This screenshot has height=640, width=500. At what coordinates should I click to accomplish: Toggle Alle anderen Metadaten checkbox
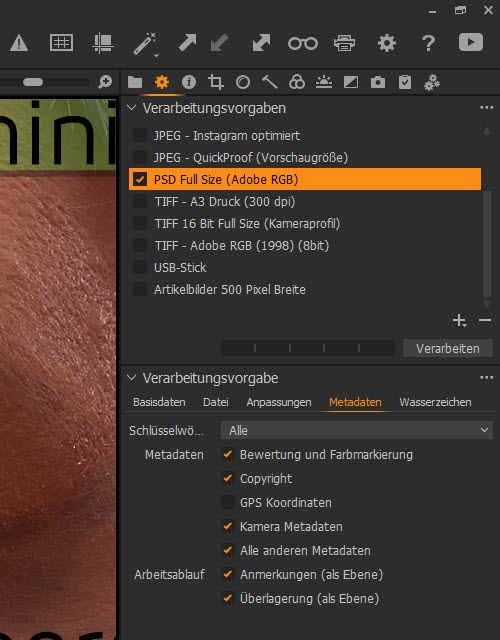coord(228,551)
